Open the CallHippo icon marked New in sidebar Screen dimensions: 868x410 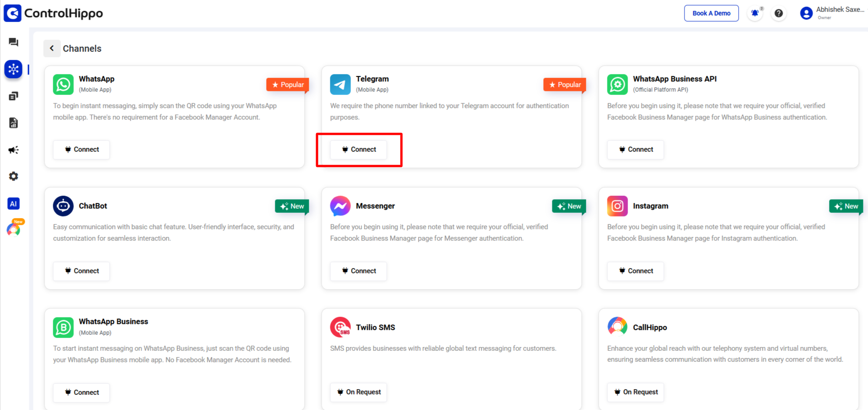pos(14,229)
